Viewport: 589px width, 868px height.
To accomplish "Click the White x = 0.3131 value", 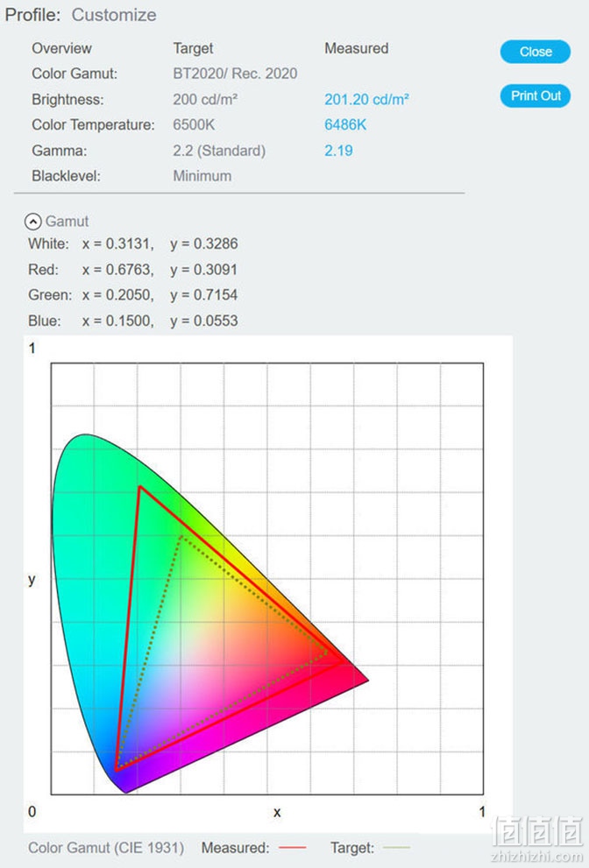I will (x=118, y=244).
